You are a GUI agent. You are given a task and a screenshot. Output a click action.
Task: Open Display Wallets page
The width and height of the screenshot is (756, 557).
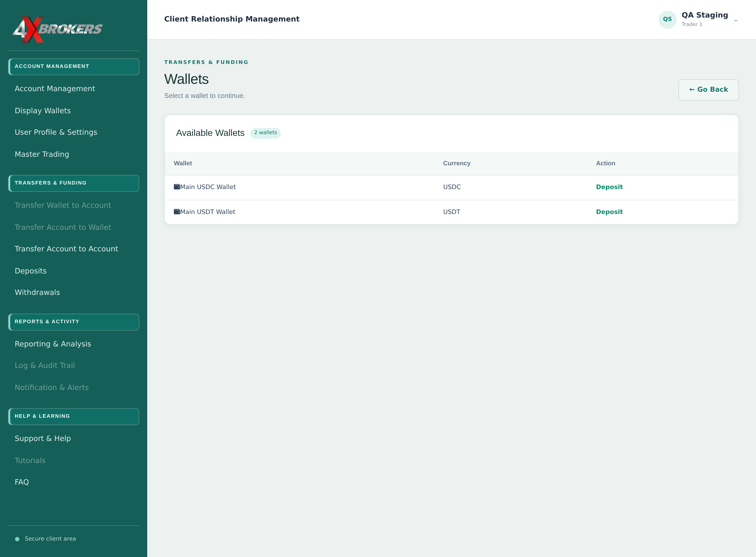point(43,111)
